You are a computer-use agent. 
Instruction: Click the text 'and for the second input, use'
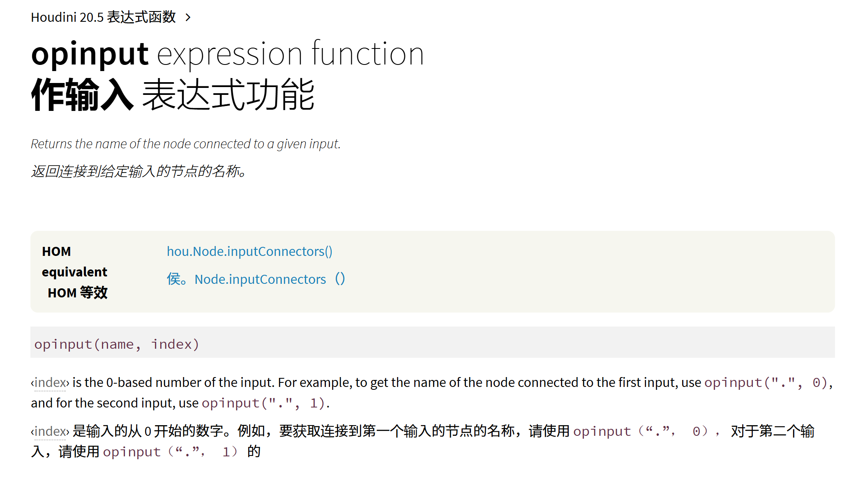coord(115,403)
